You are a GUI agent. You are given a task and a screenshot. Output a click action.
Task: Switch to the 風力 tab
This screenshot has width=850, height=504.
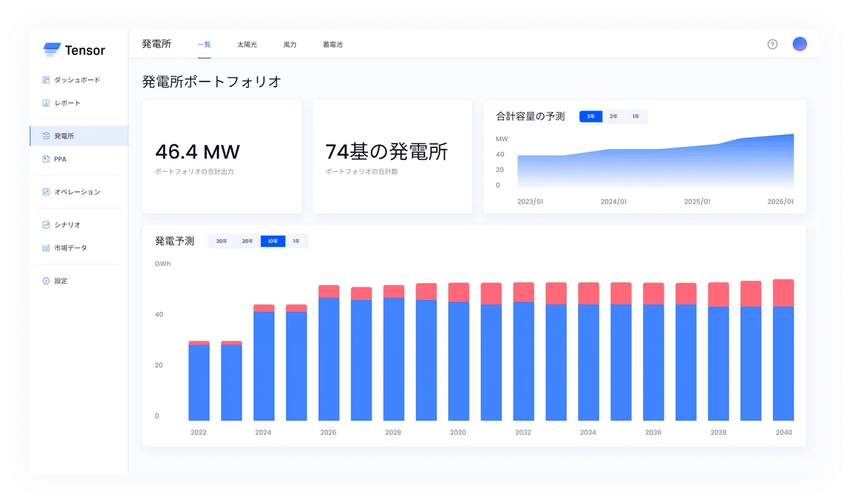(290, 45)
